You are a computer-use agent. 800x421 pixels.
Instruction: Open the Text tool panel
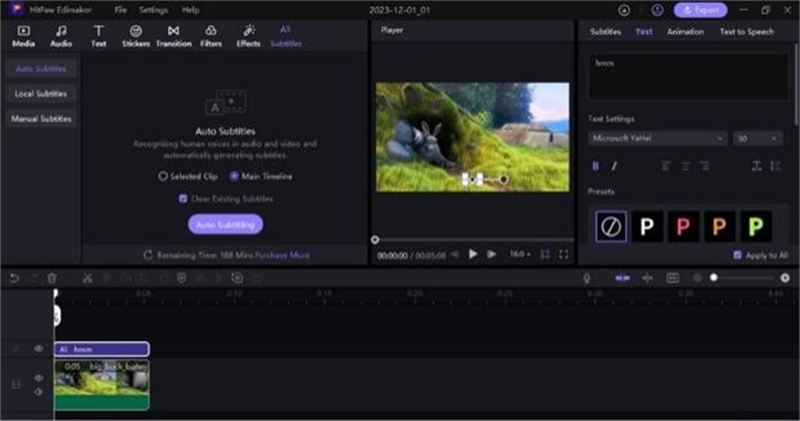(x=98, y=36)
